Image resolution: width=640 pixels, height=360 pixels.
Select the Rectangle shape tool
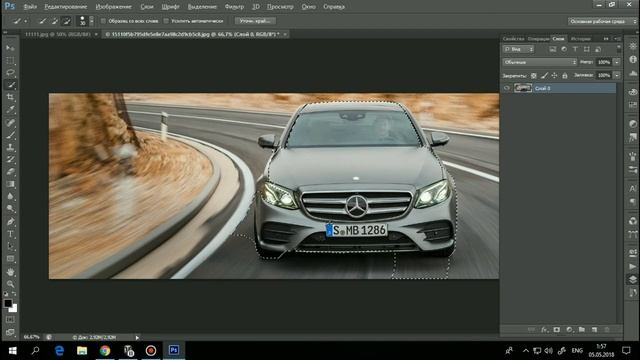click(10, 259)
